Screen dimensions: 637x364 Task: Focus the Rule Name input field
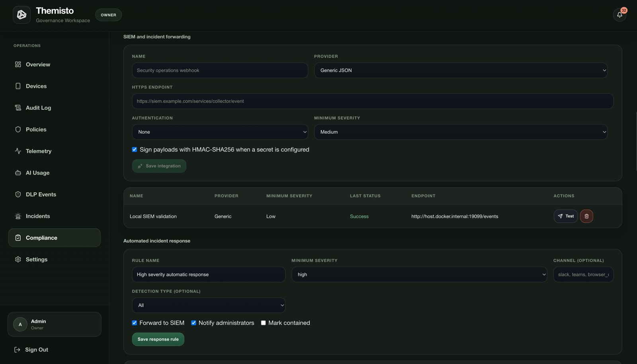click(209, 274)
